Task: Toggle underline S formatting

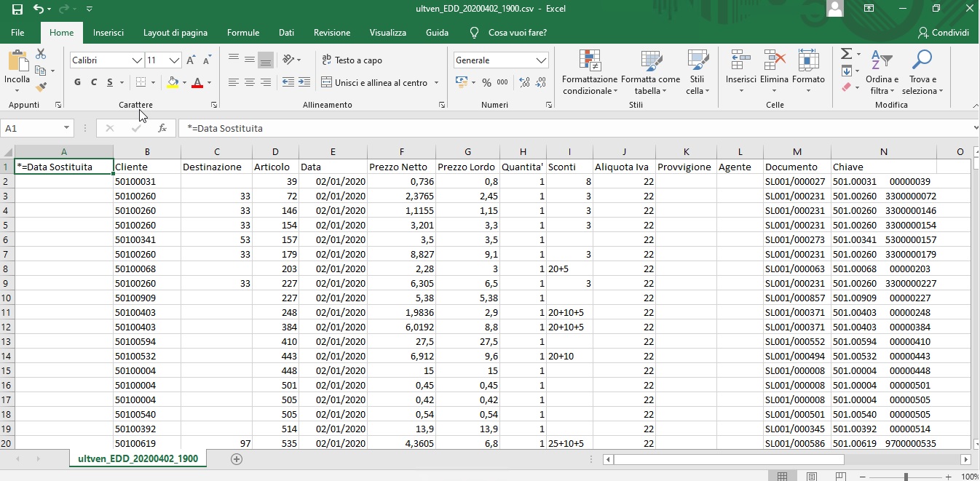Action: [110, 83]
